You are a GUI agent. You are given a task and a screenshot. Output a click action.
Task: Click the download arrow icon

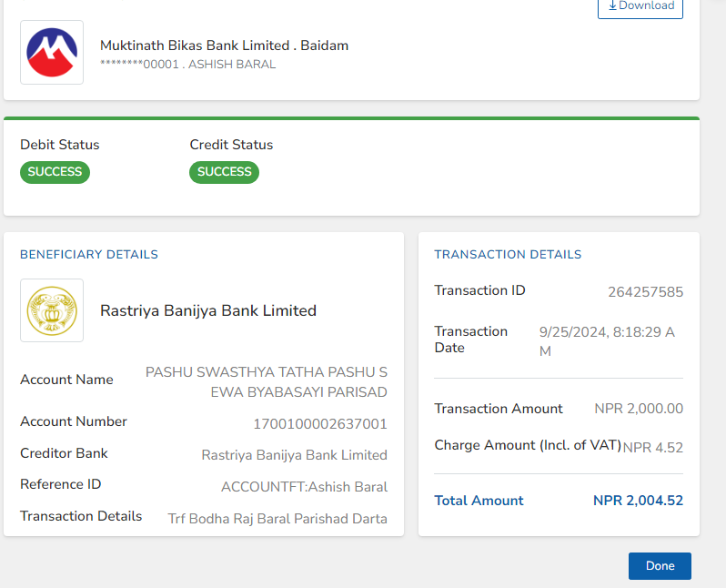[612, 5]
